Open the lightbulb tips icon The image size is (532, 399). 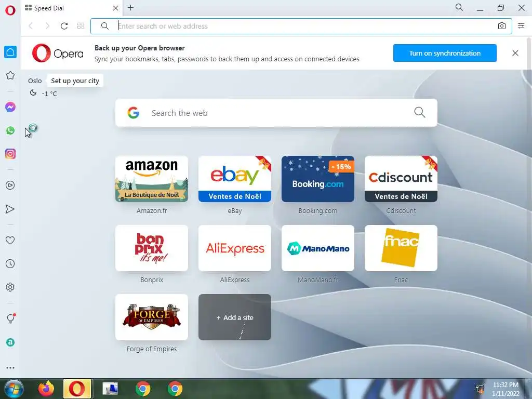11,318
